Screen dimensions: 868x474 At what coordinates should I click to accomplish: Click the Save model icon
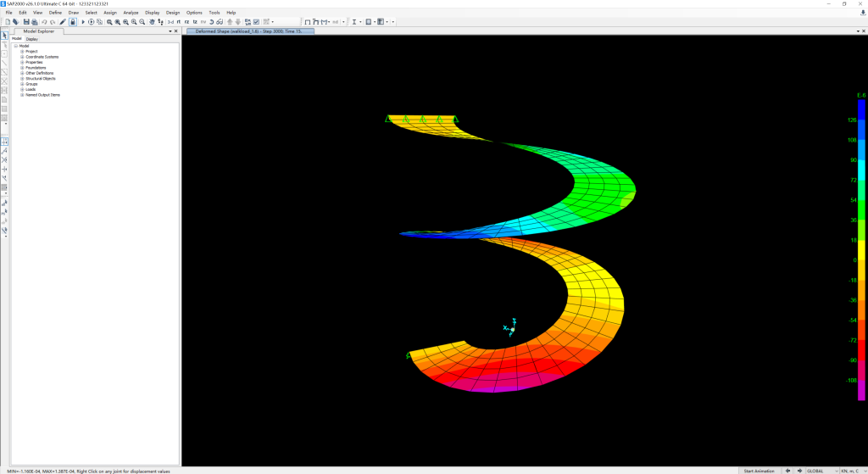(26, 21)
